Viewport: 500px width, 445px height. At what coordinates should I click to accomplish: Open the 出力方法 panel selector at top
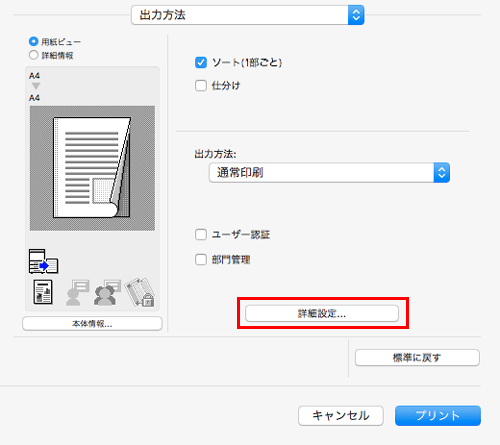pos(248,15)
